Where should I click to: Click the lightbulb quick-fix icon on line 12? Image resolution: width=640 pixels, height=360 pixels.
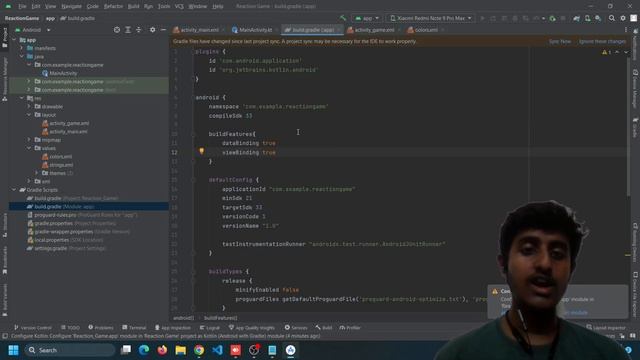[201, 151]
